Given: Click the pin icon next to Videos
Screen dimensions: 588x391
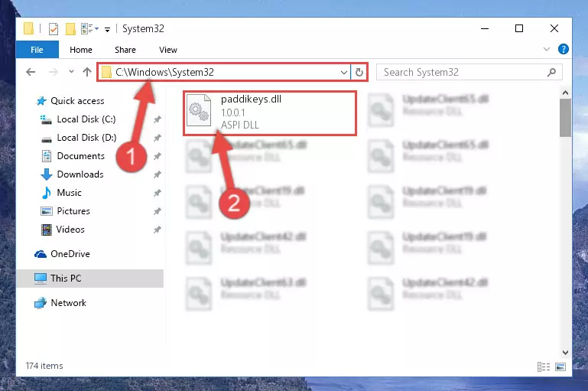Looking at the screenshot, I should 157,230.
